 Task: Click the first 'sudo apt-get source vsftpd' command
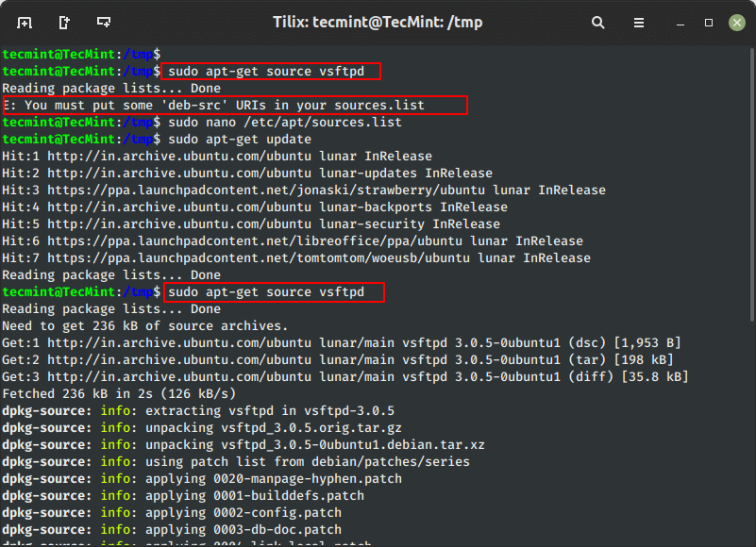(x=266, y=72)
